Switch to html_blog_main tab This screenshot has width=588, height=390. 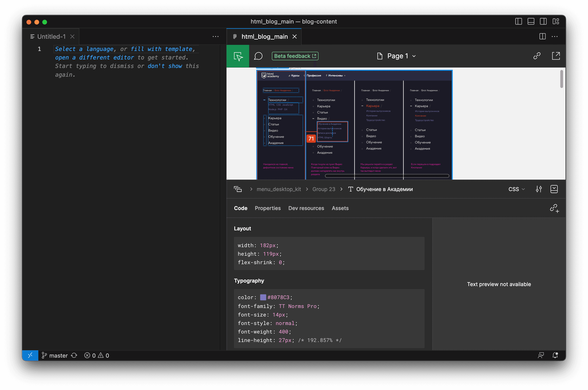point(264,37)
